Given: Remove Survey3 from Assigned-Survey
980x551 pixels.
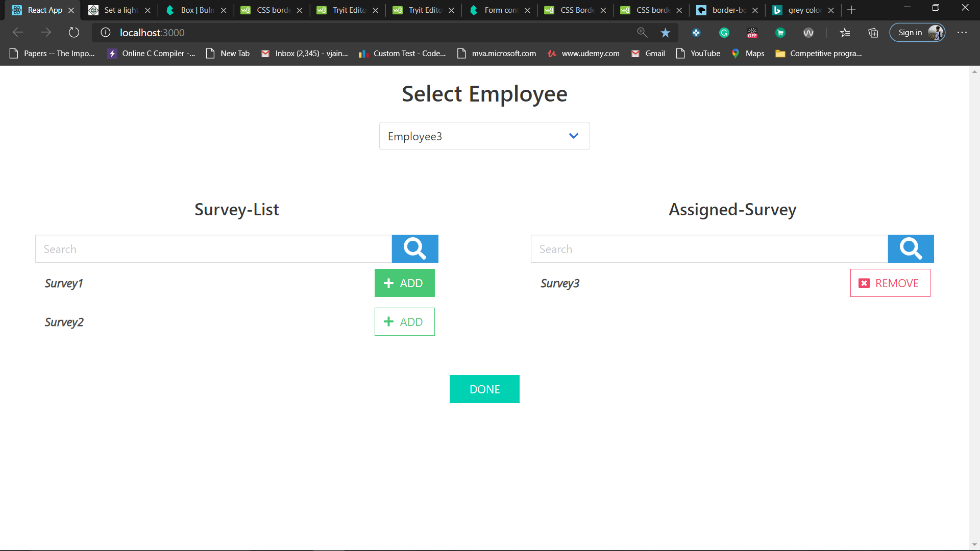Looking at the screenshot, I should coord(890,283).
